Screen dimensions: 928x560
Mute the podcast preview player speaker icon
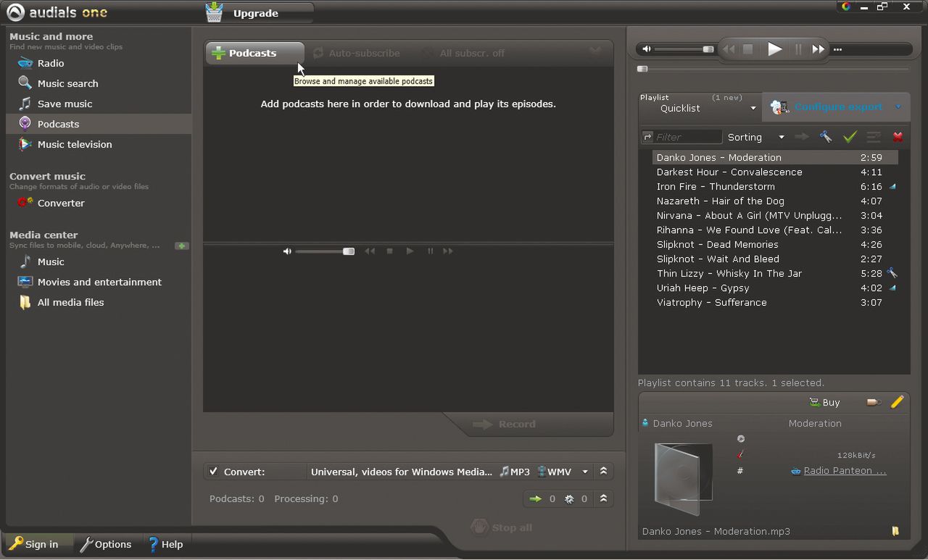pyautogui.click(x=287, y=251)
